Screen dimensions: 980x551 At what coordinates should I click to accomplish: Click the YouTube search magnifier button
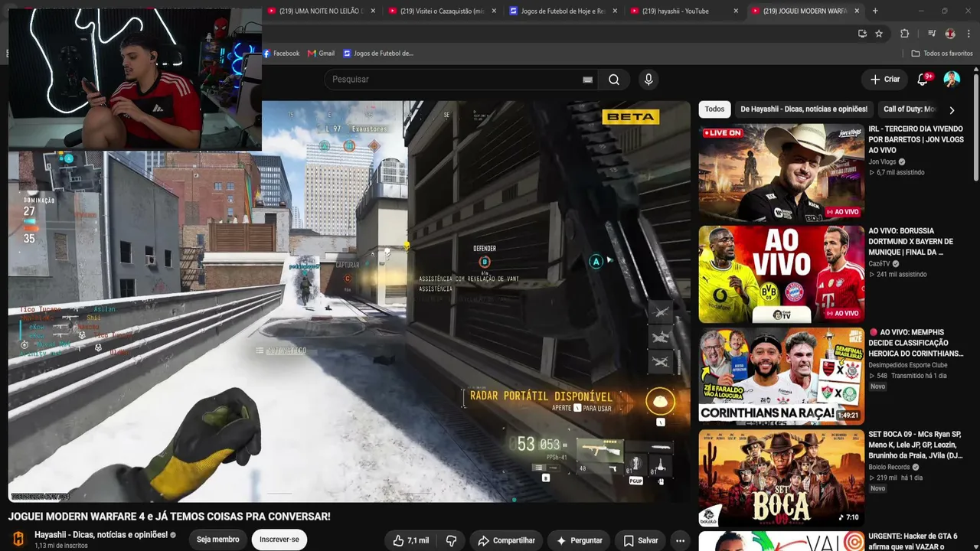(x=614, y=80)
